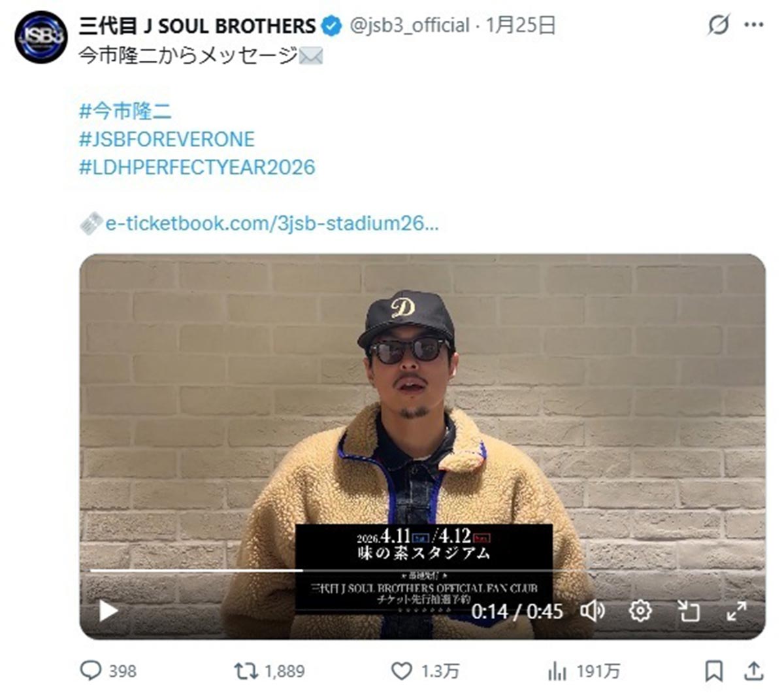Click the 1月25日 post date
Screen dimensions: 784x693
(x=521, y=25)
